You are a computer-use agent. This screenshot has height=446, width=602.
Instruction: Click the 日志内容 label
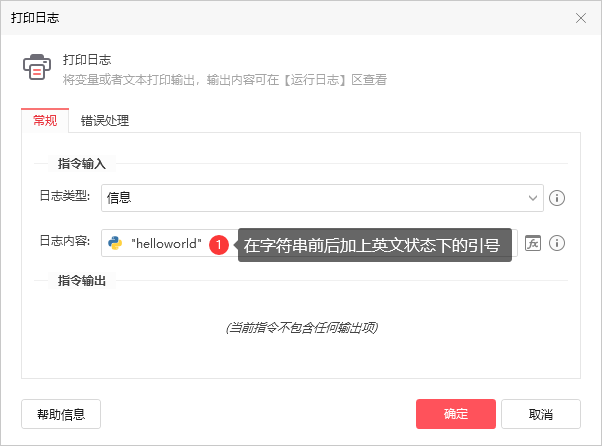pos(64,241)
